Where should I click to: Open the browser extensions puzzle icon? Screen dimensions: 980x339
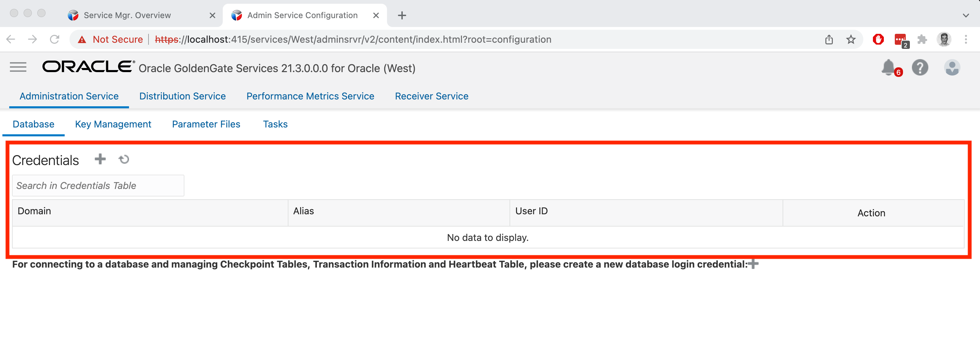pyautogui.click(x=922, y=40)
